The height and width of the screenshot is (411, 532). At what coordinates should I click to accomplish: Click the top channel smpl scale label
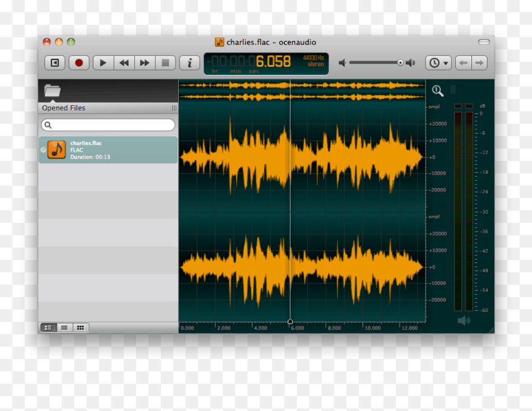[x=434, y=106]
